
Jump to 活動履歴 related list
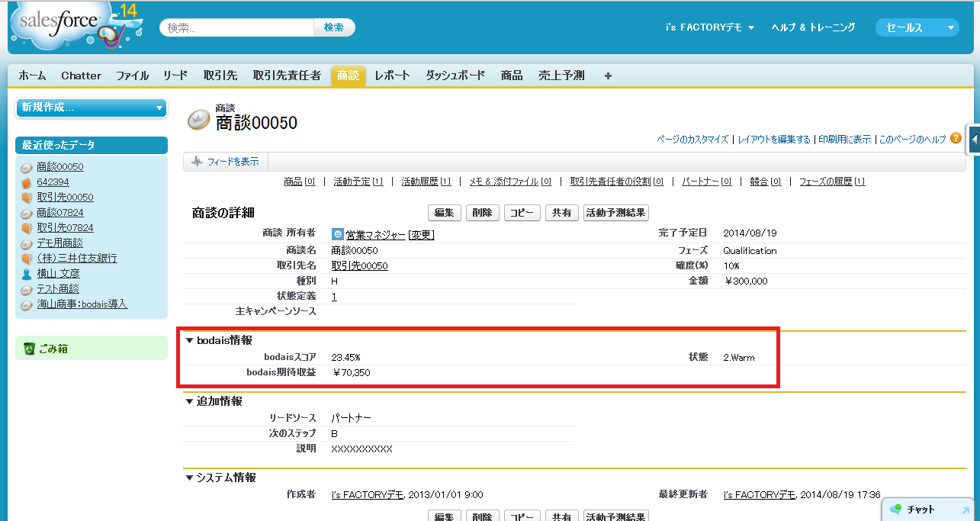pyautogui.click(x=426, y=182)
